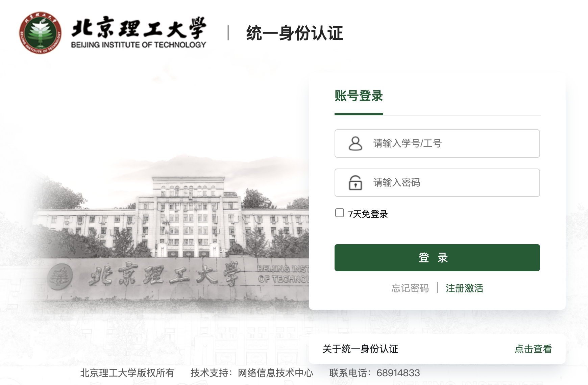Click the user silhouette icon in the ID field
588x385 pixels.
[x=355, y=144]
